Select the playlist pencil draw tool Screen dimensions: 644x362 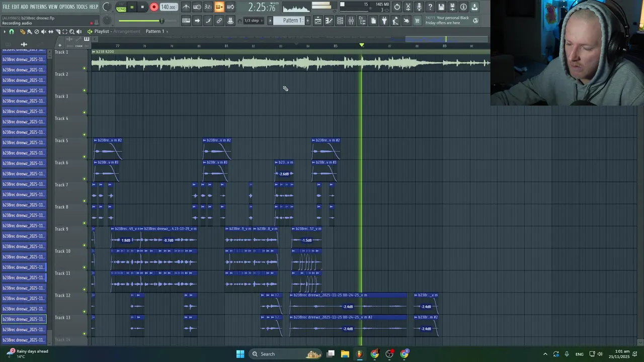(x=23, y=32)
